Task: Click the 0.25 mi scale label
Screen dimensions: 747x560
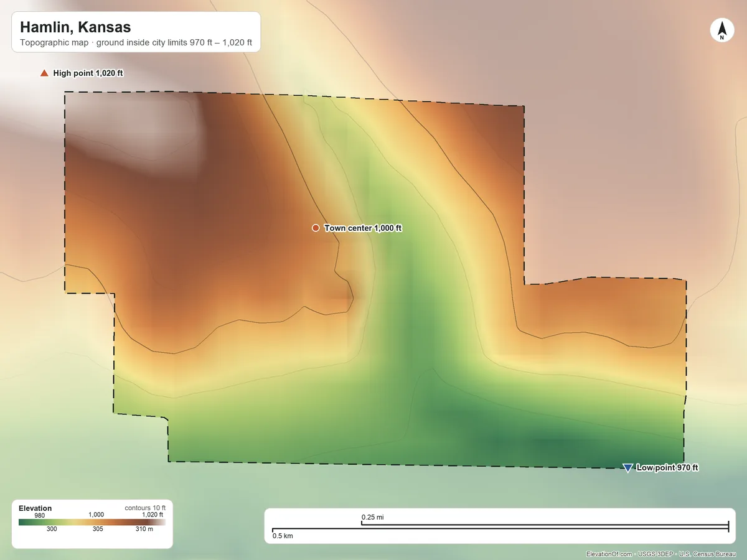Action: (373, 518)
